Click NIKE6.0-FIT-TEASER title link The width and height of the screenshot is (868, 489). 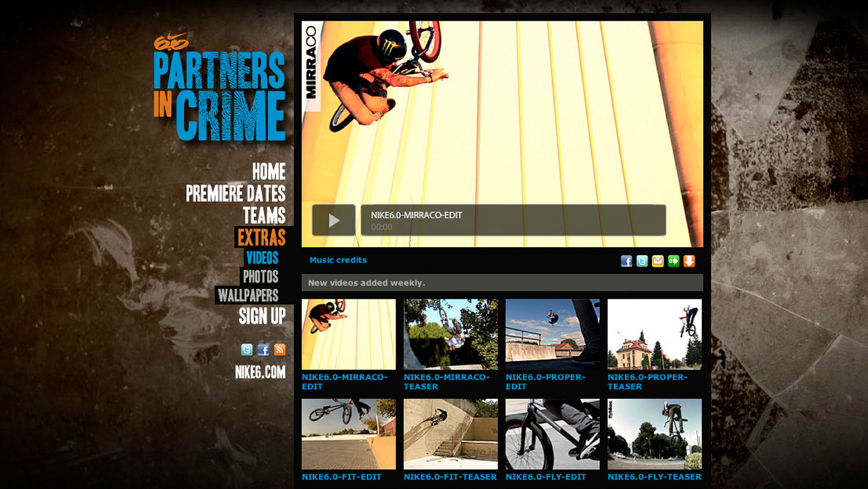tap(450, 477)
